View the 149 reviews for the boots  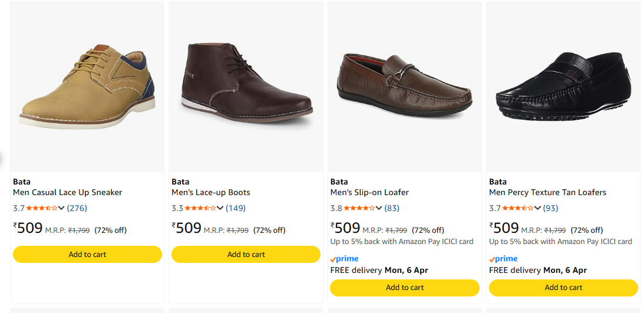pos(236,208)
